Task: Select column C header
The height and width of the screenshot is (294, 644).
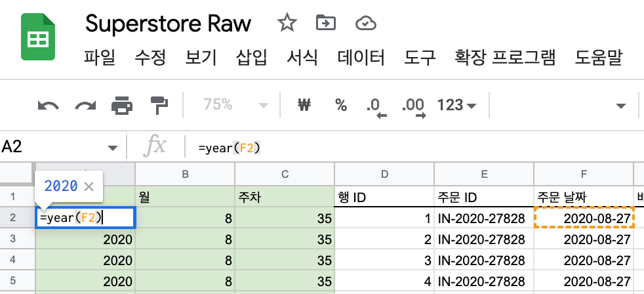Action: 285,175
